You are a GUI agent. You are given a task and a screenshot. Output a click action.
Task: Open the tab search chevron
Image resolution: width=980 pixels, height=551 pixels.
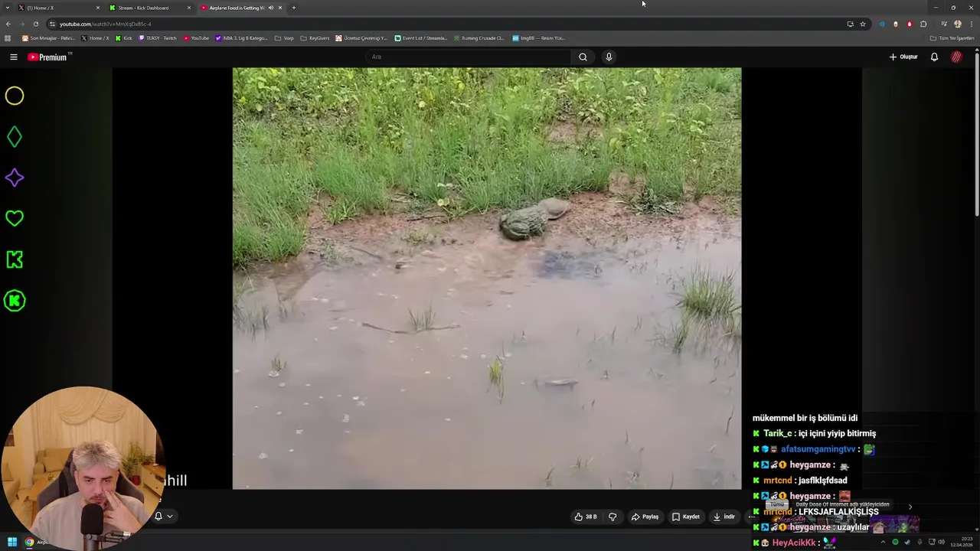(x=8, y=8)
